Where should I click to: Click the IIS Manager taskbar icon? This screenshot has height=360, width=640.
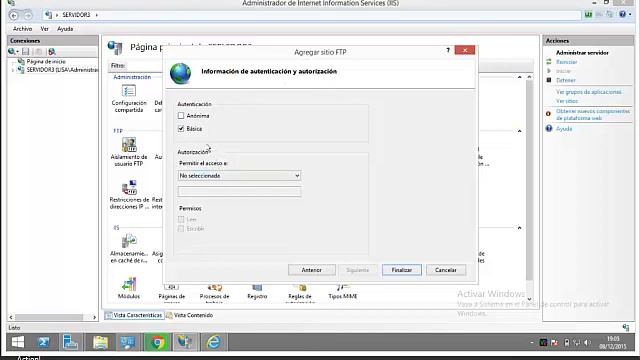185,342
